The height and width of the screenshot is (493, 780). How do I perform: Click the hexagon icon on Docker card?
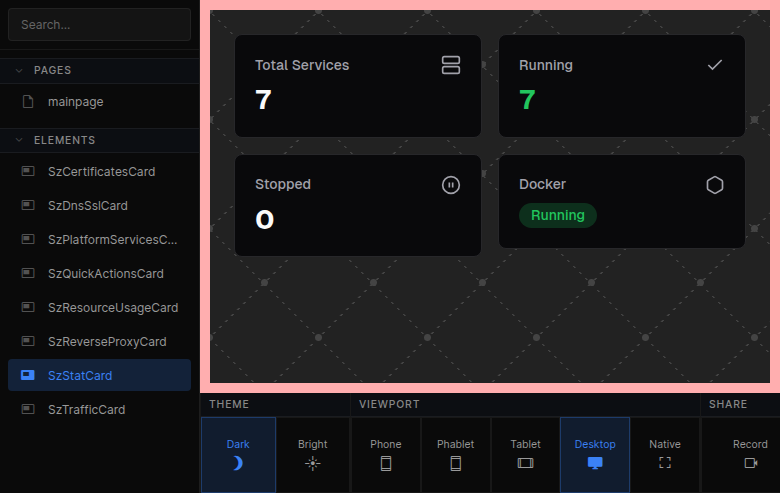pos(714,185)
